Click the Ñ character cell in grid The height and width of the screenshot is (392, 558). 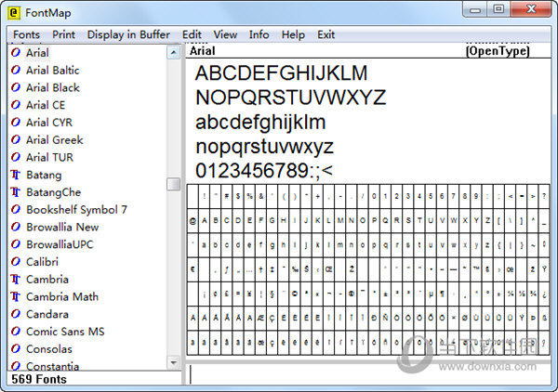pyautogui.click(x=385, y=318)
